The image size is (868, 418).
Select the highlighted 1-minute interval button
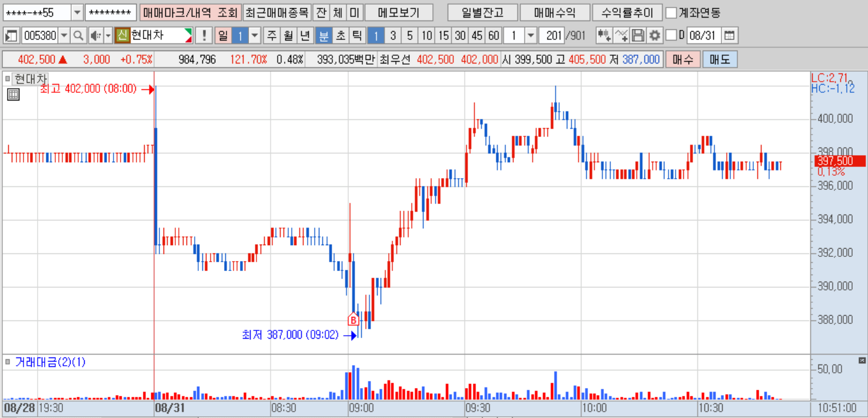376,36
